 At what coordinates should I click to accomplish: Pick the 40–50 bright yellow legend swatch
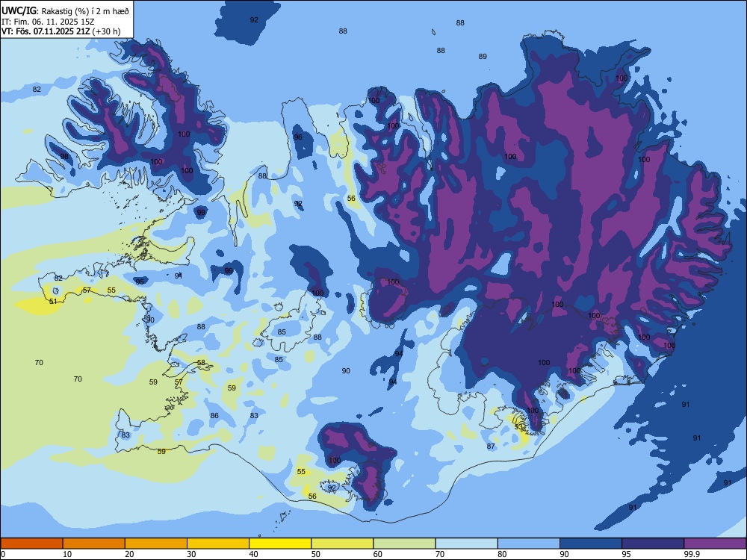point(280,544)
